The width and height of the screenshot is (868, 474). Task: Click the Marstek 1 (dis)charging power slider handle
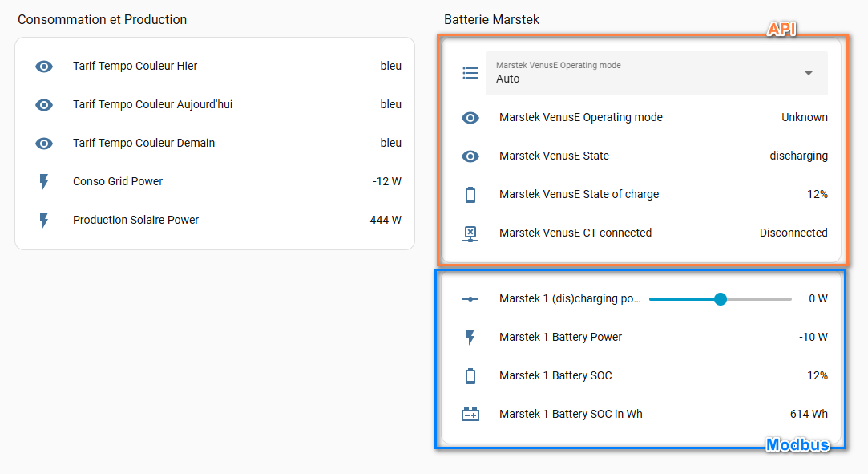(x=721, y=299)
